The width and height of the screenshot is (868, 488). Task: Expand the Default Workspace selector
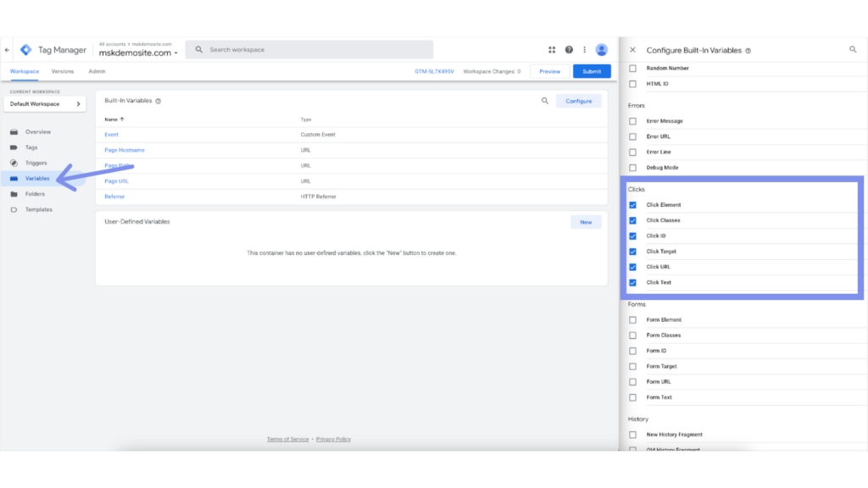[45, 104]
